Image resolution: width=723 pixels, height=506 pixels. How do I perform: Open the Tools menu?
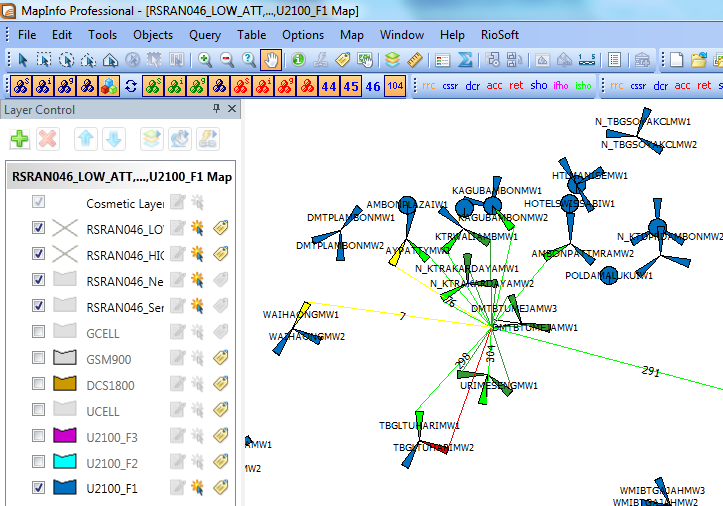click(102, 35)
